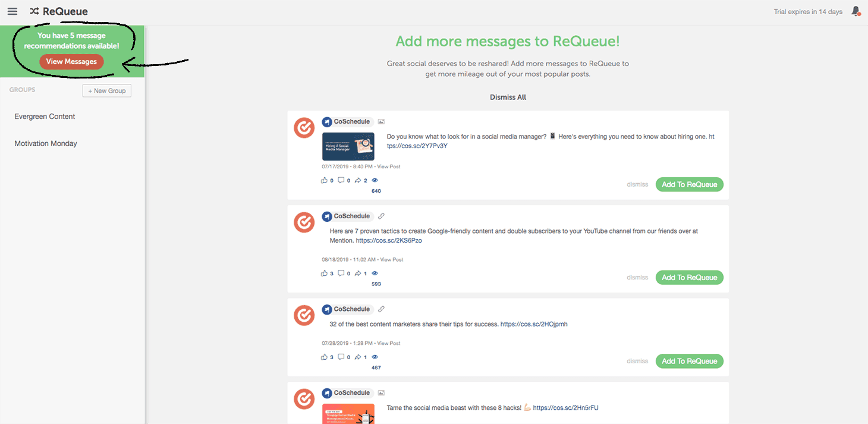This screenshot has width=868, height=424.
Task: Select the Evergreen Content group
Action: pos(44,116)
